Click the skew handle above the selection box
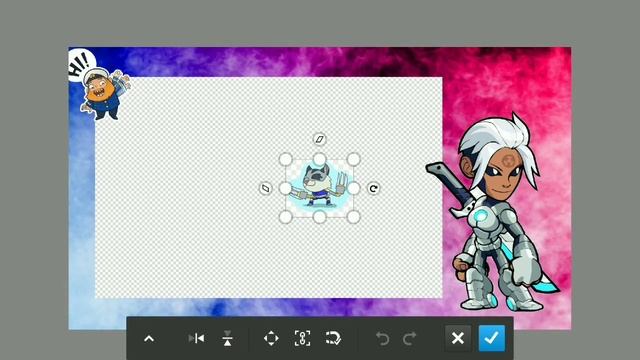Screen dimensions: 640x360 coord(320,139)
